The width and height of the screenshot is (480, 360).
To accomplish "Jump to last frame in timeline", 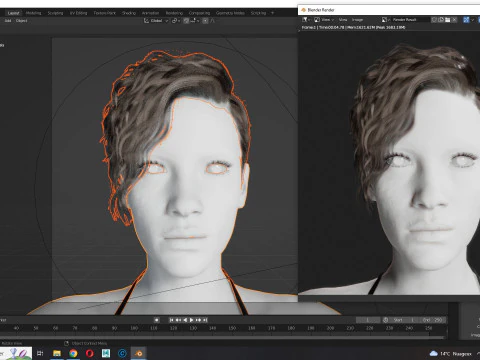I will (x=205, y=320).
